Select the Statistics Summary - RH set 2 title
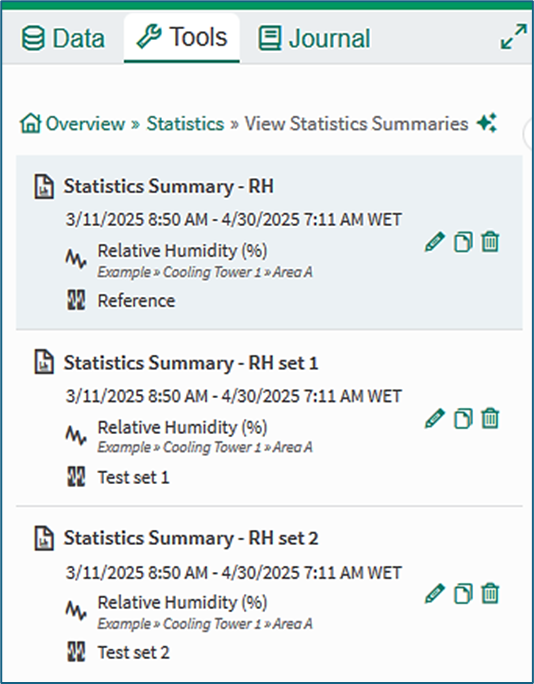Viewport: 534px width, 684px height. (x=191, y=538)
